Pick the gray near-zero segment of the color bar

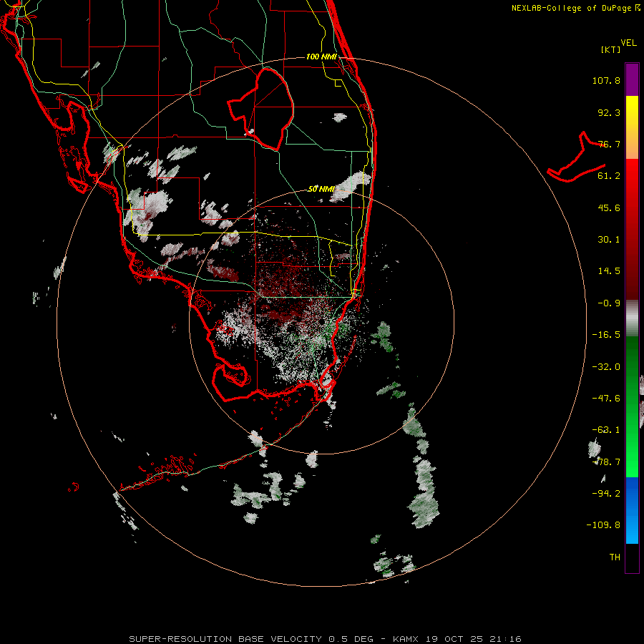pos(632,318)
